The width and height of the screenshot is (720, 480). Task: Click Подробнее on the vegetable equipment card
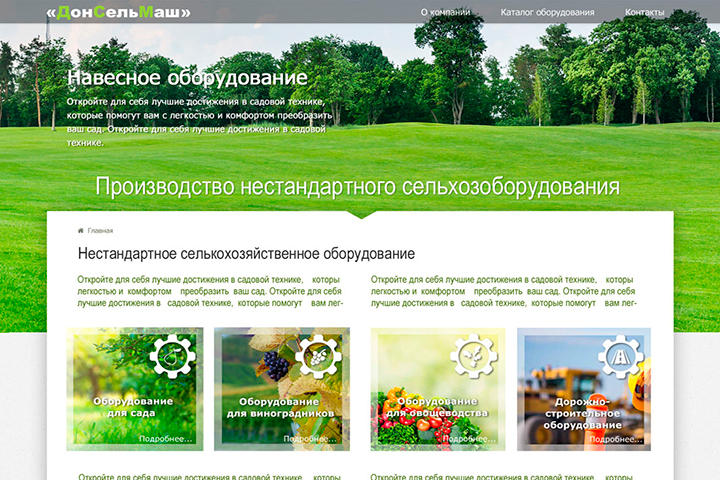point(469,439)
